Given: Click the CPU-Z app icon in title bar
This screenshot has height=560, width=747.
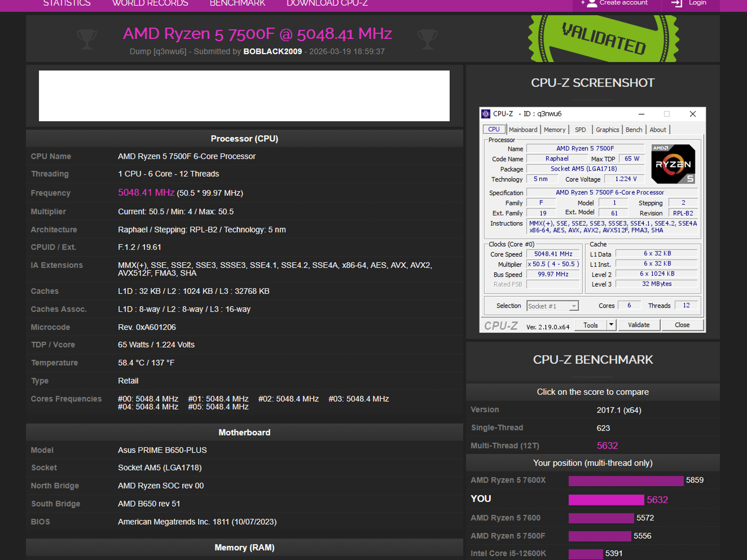Looking at the screenshot, I should pyautogui.click(x=486, y=114).
